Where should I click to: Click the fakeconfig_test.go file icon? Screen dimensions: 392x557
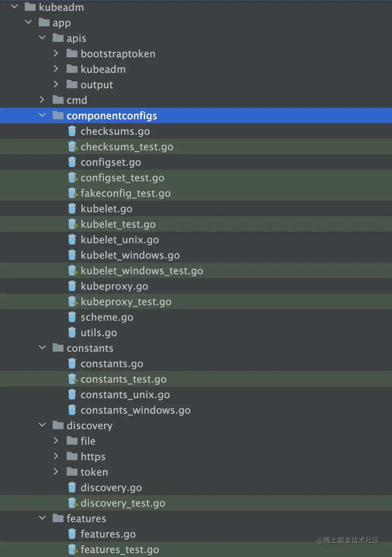click(72, 193)
